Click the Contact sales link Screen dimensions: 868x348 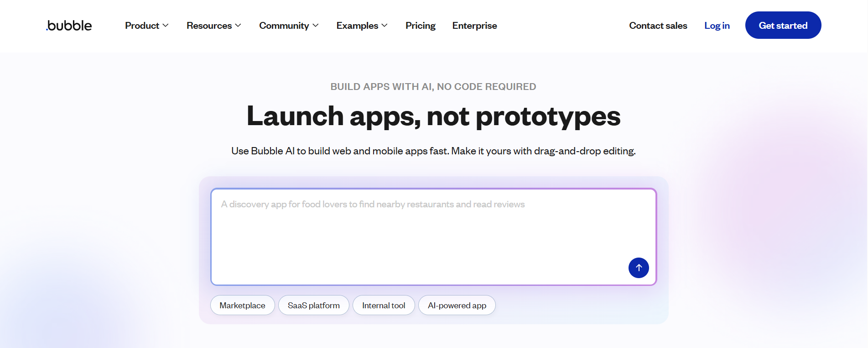[658, 26]
